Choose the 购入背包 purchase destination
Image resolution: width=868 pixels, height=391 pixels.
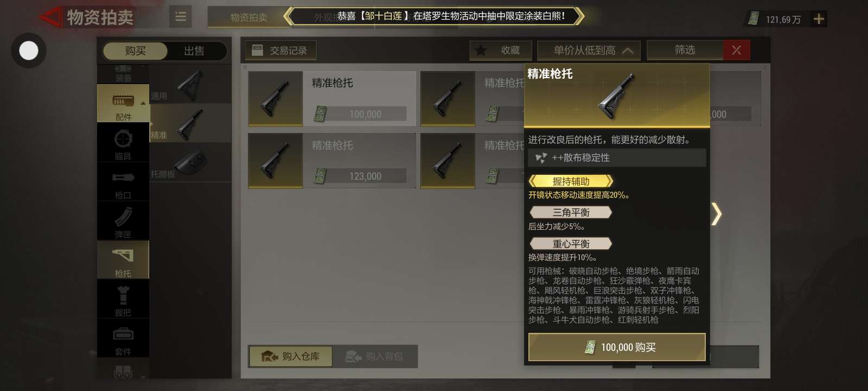coord(374,356)
